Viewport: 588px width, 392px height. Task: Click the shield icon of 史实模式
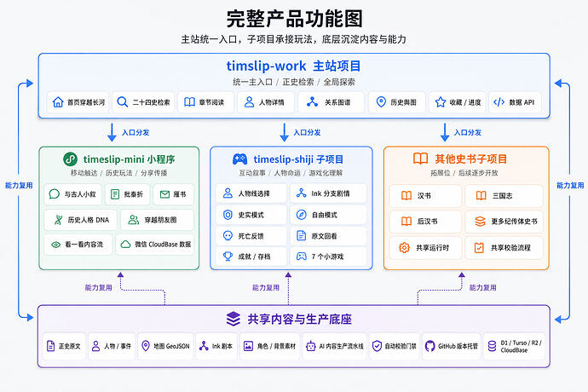228,215
